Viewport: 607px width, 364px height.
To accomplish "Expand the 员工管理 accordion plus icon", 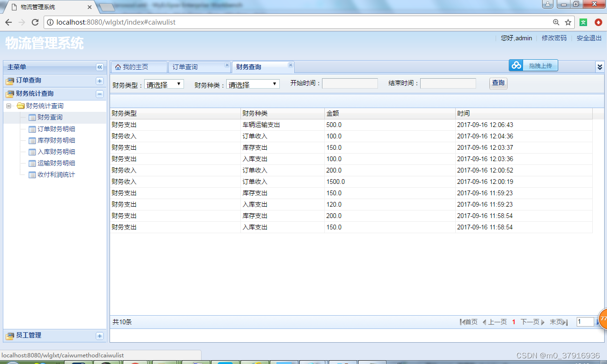I will tap(100, 336).
